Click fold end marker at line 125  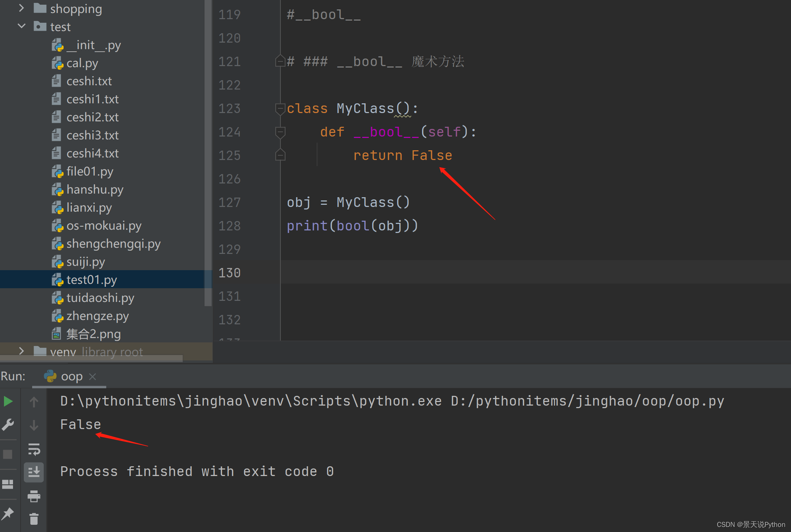[280, 155]
